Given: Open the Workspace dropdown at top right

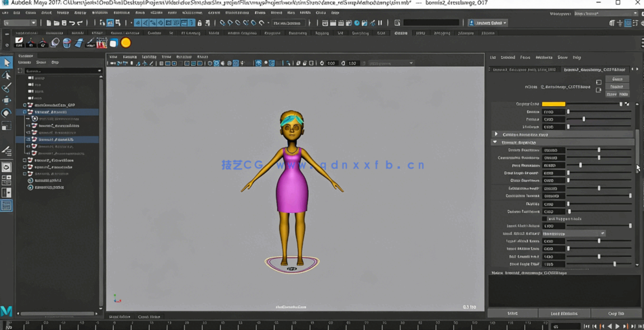Looking at the screenshot, I should tap(605, 13).
